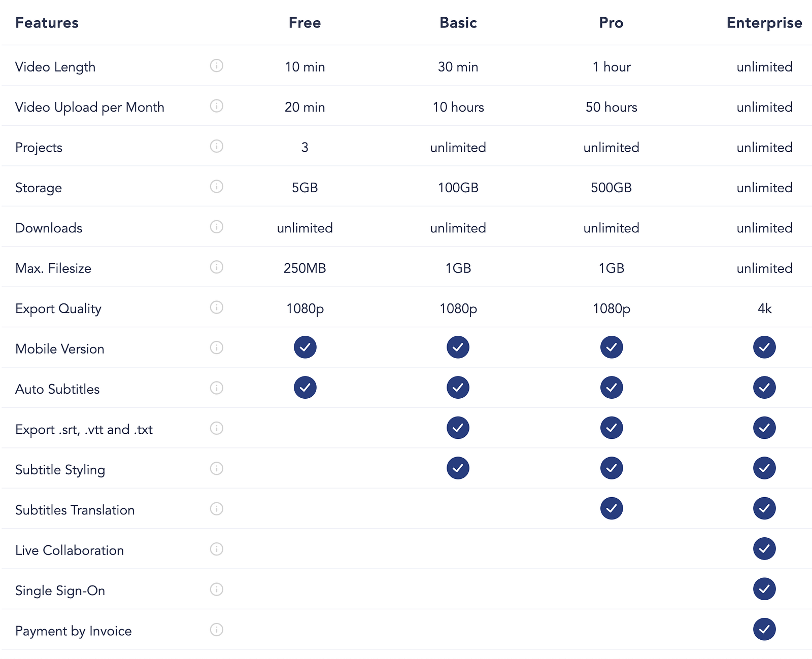Click Pro plan checkmark for Subtitles Translation

click(612, 508)
